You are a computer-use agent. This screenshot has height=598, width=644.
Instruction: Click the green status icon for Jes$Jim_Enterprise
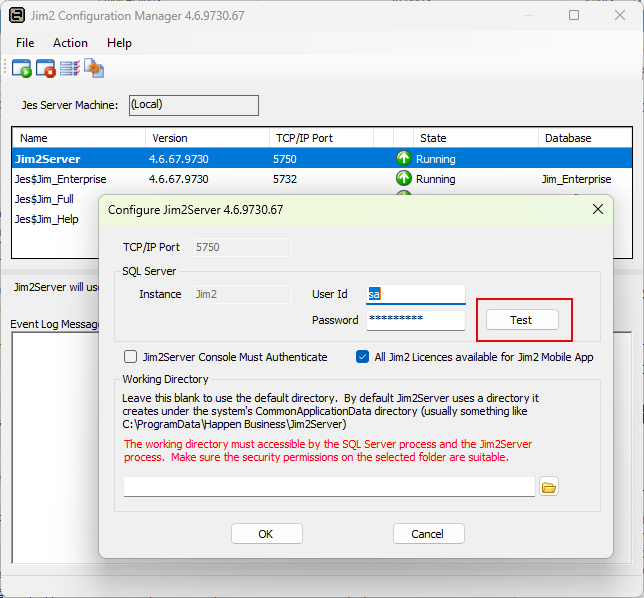(404, 179)
